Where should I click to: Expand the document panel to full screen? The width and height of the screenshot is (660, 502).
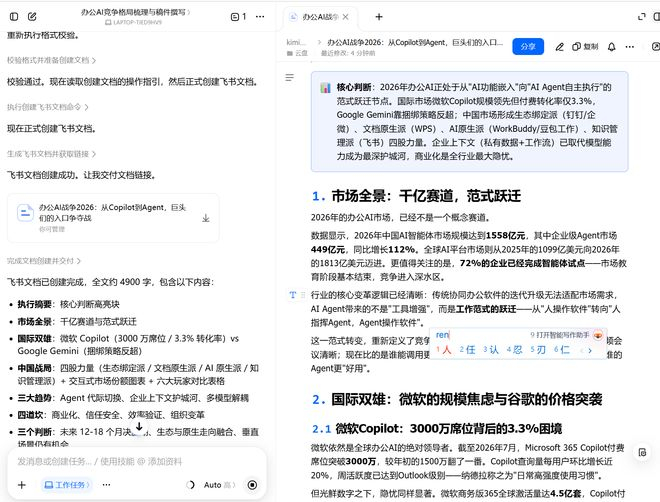pos(641,16)
